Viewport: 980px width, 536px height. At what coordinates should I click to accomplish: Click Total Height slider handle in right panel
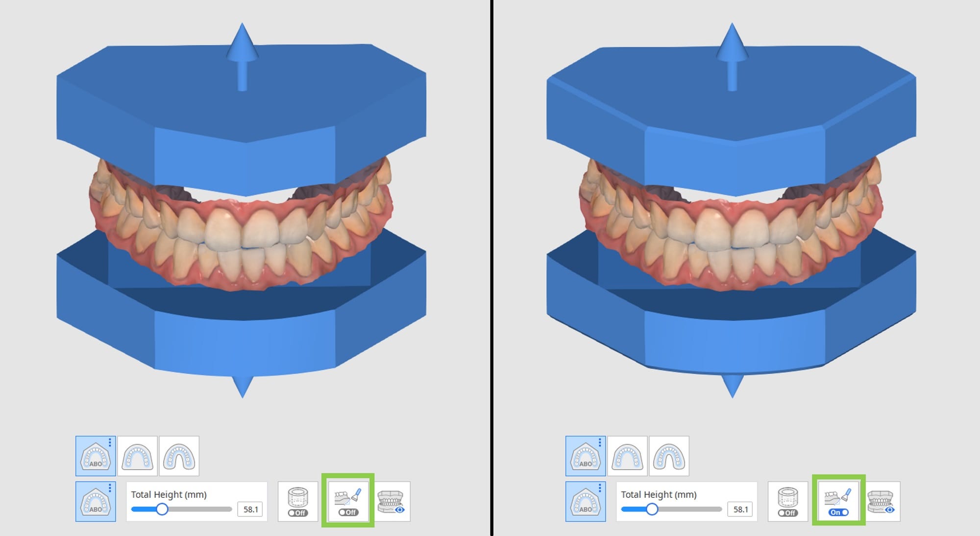[x=652, y=509]
